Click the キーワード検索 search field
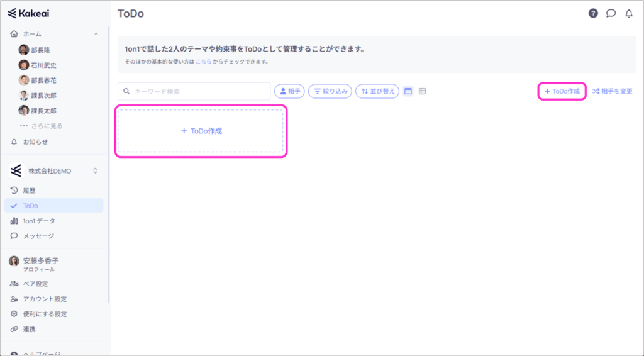644x356 pixels. pyautogui.click(x=194, y=91)
